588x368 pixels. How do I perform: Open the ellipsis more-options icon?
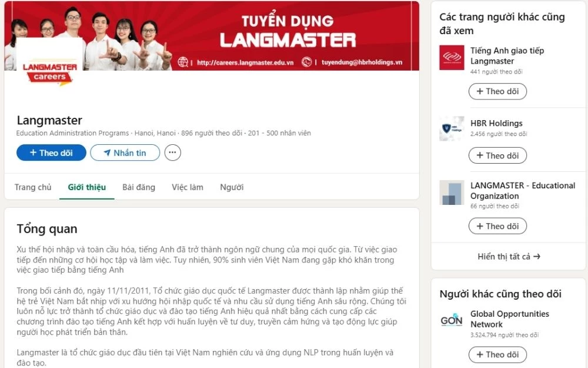point(172,152)
